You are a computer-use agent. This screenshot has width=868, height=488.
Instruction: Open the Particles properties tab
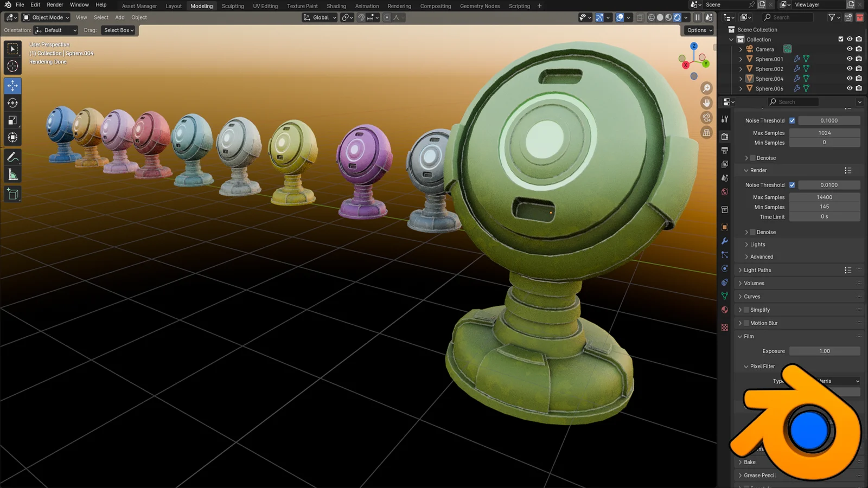coord(725,254)
